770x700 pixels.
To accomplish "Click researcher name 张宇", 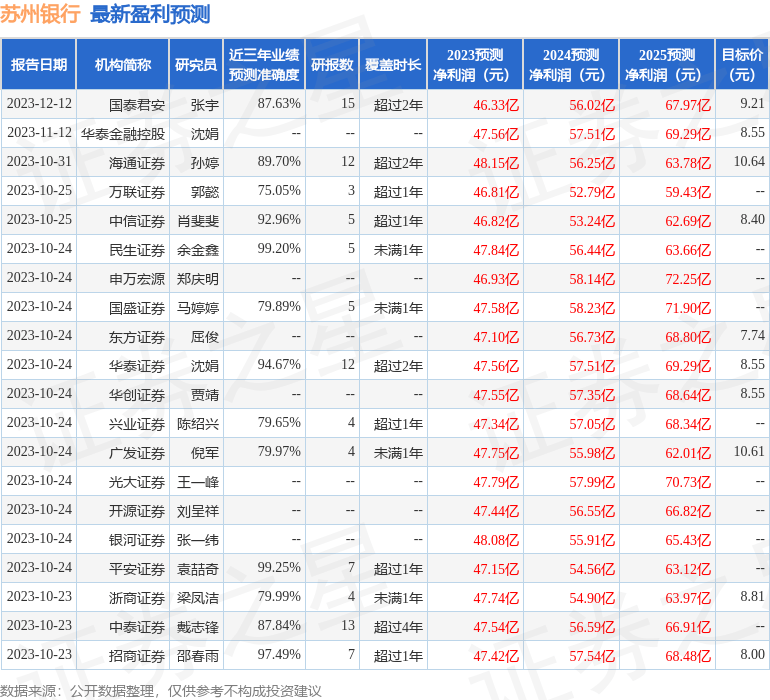I will pyautogui.click(x=204, y=105).
